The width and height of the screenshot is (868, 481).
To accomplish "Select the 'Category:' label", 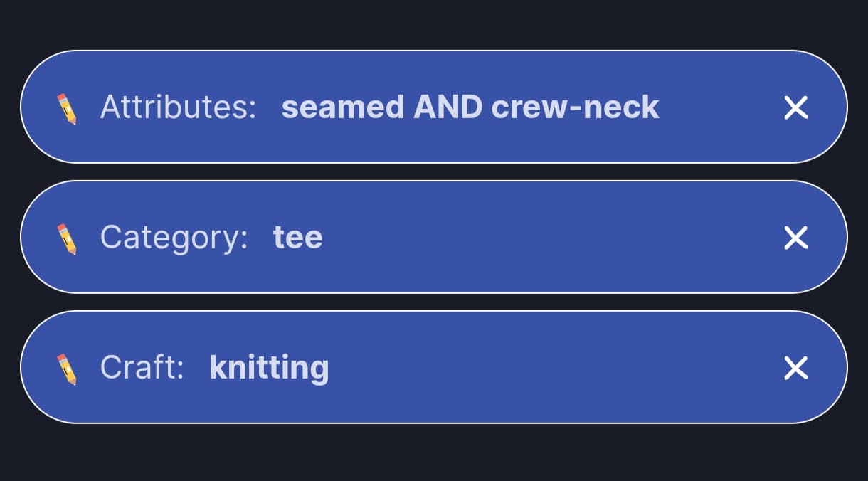I will [x=174, y=238].
